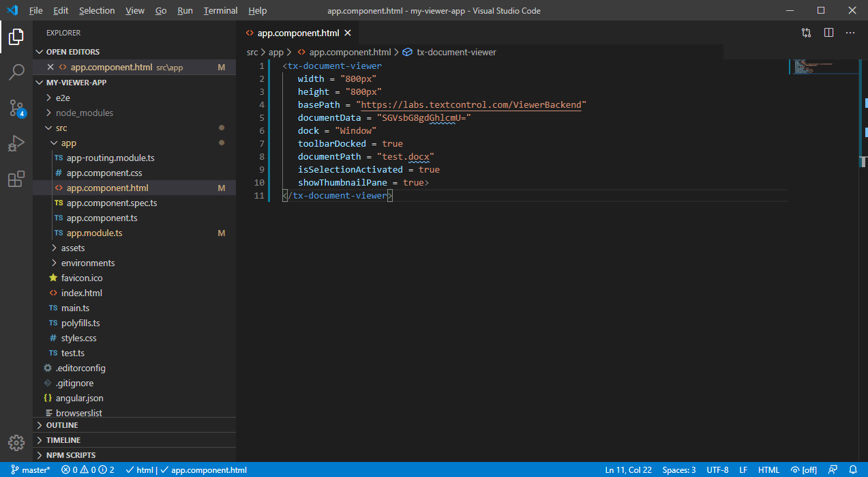Open .gitignore file
This screenshot has width=868, height=477.
point(134,383)
